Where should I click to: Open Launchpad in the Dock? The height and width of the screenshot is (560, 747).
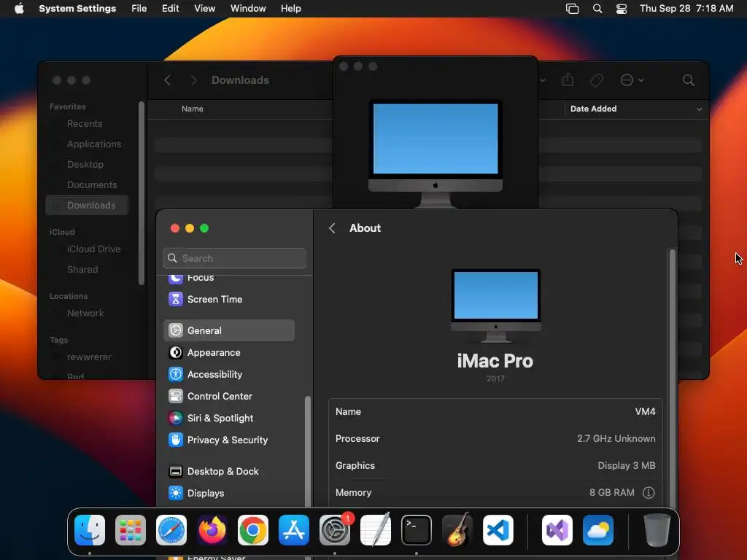click(x=131, y=530)
